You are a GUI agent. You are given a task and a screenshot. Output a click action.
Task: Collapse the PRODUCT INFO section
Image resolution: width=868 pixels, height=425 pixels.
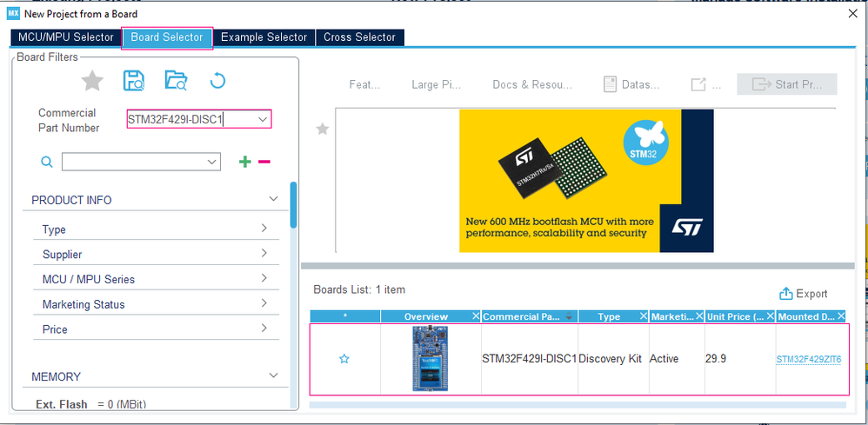pyautogui.click(x=273, y=199)
